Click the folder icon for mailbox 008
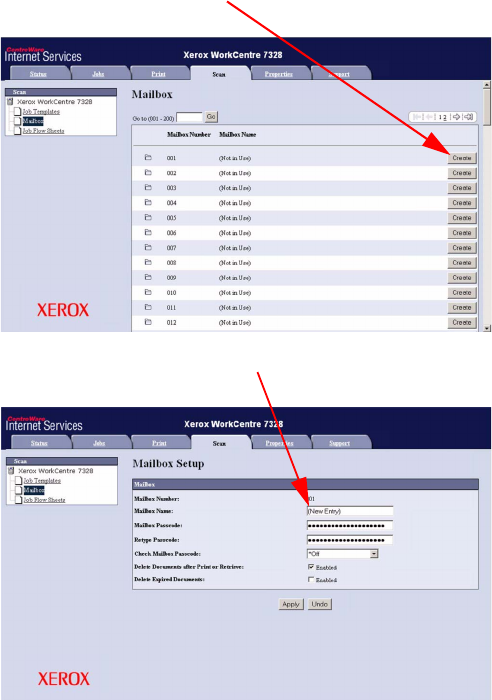The height and width of the screenshot is (700, 492). coord(148,262)
